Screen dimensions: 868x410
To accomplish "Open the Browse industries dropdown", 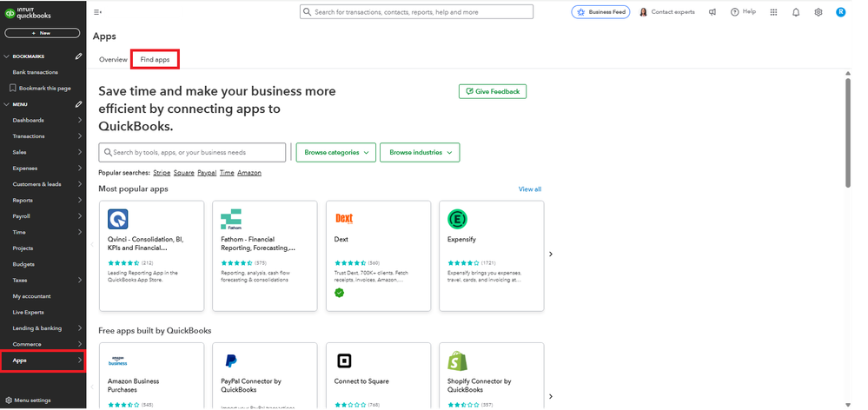I will [420, 152].
